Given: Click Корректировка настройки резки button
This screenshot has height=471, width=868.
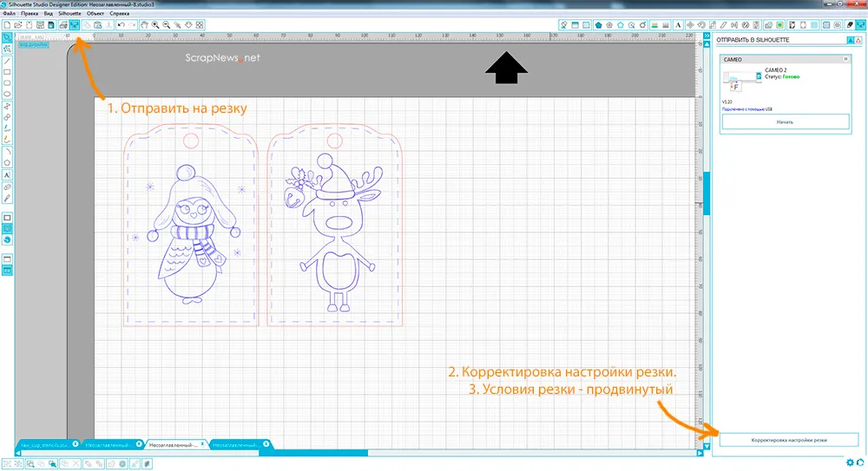Looking at the screenshot, I should coord(789,440).
